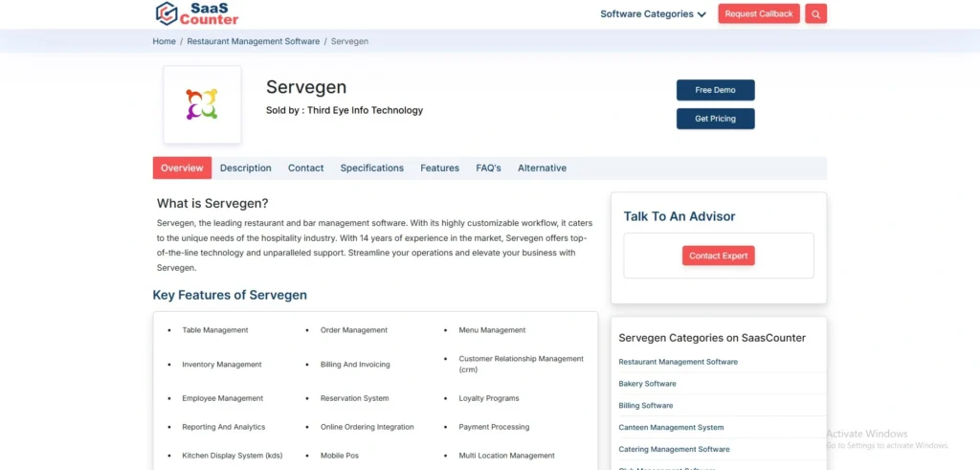This screenshot has width=980, height=470.
Task: Open Catering Management Software category link
Action: tap(674, 449)
